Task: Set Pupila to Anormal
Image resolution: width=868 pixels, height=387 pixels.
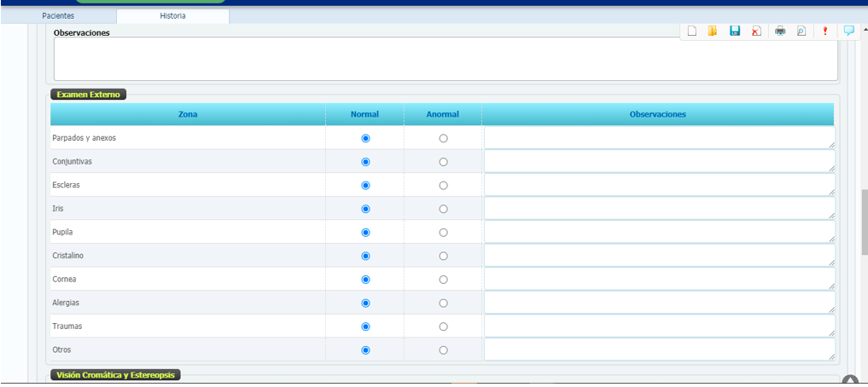Action: pyautogui.click(x=443, y=233)
